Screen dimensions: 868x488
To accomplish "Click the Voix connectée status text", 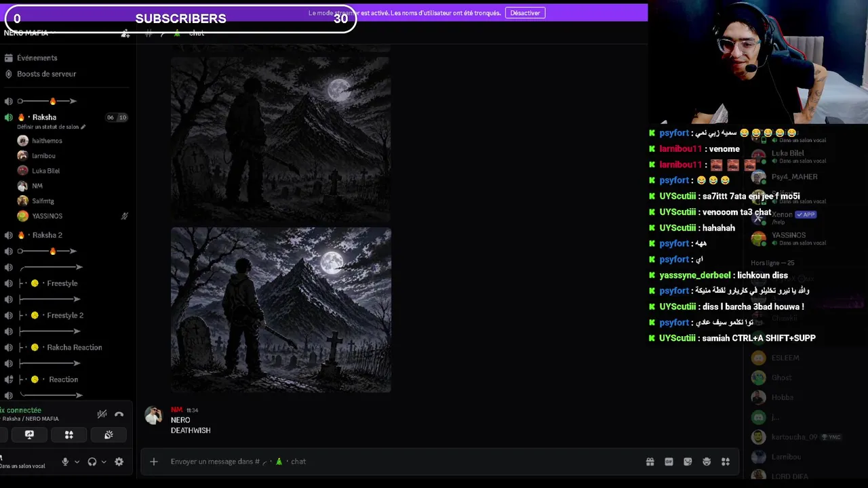I will point(21,410).
